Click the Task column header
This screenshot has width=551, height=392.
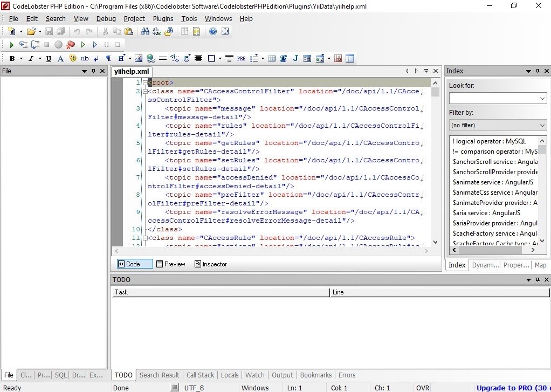(x=221, y=292)
